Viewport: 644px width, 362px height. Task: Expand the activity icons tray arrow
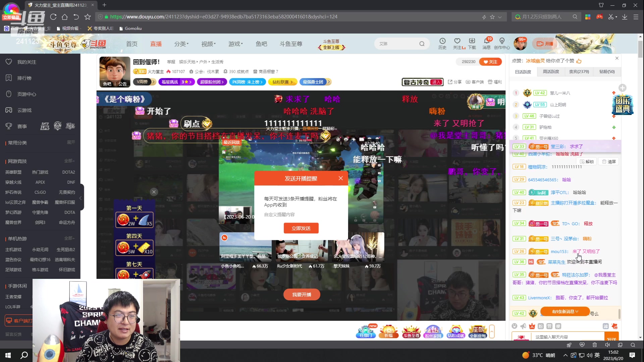click(492, 331)
